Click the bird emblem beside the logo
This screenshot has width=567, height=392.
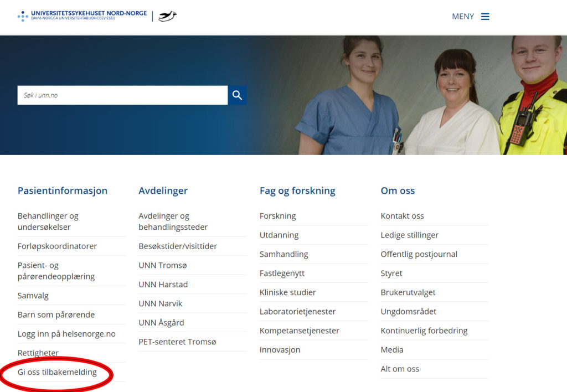(167, 17)
